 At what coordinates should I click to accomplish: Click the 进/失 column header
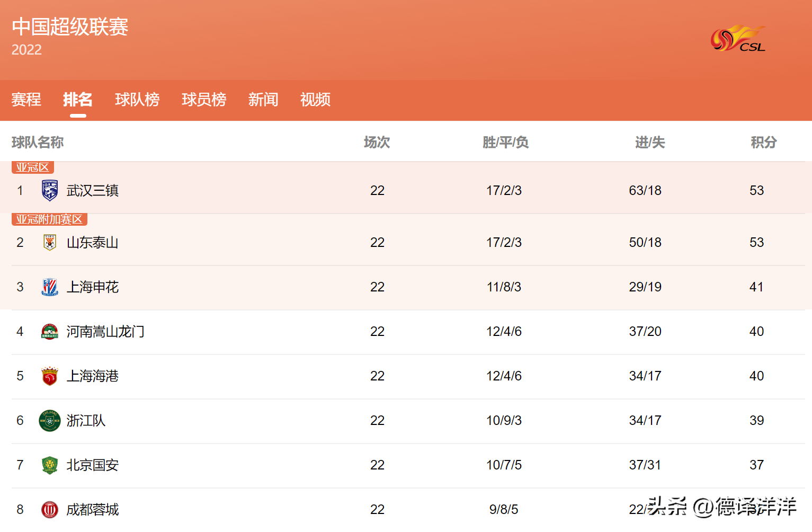pyautogui.click(x=650, y=142)
